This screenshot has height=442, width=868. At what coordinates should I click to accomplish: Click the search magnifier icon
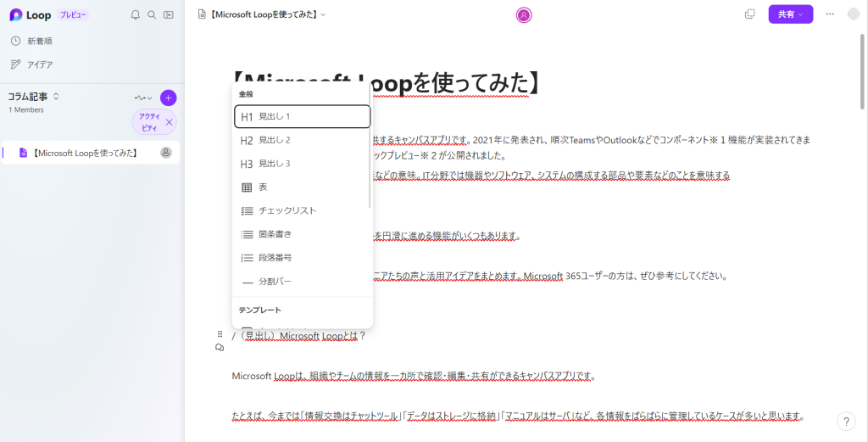click(152, 14)
